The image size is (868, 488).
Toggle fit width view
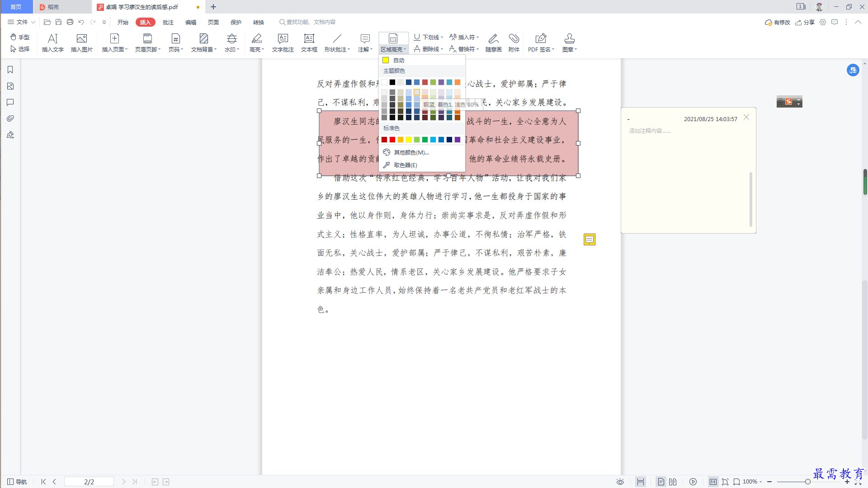(736, 482)
